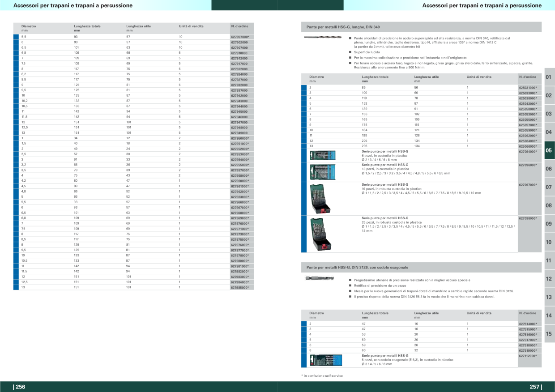Click order number 627980000*

tap(239, 261)
